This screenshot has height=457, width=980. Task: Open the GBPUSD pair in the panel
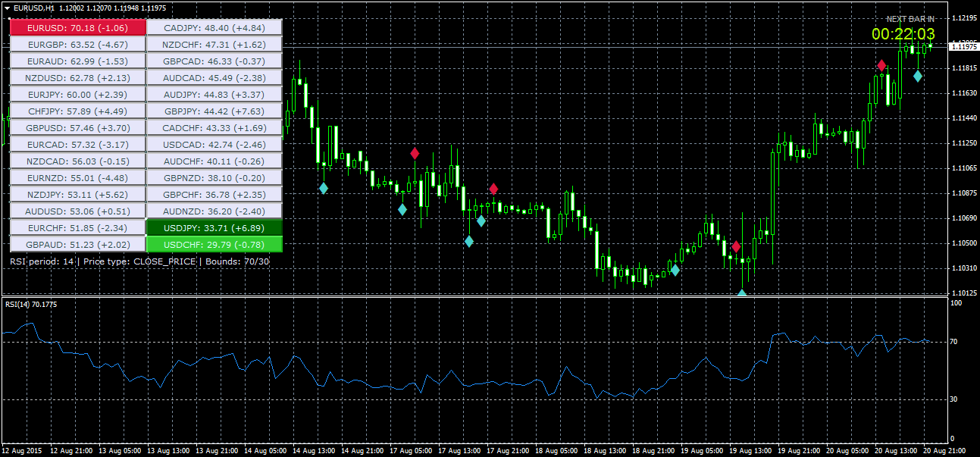(x=77, y=127)
